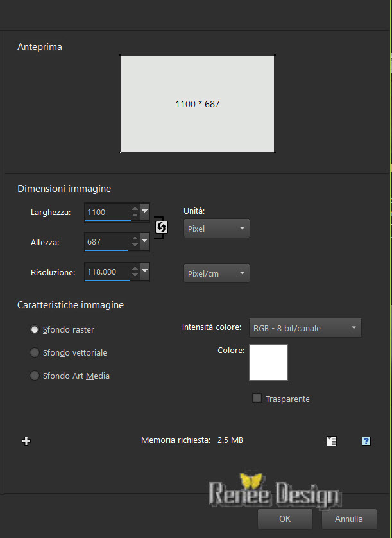Confirm with the OK button
The height and width of the screenshot is (538, 392).
coord(285,519)
